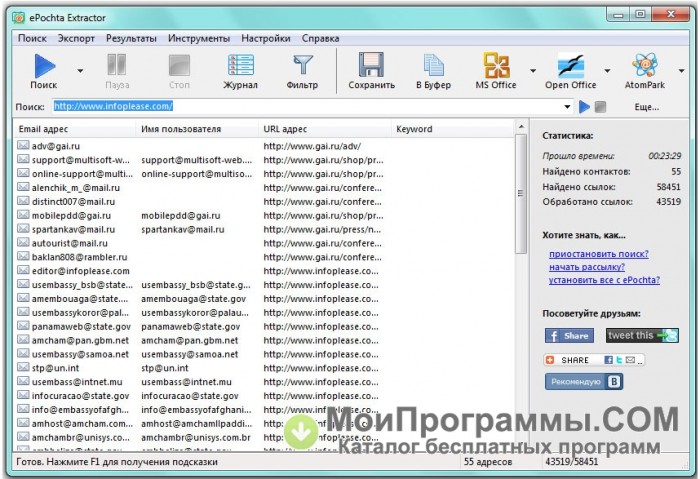Export via the MS Office icon
This screenshot has width=700, height=479.
[496, 65]
